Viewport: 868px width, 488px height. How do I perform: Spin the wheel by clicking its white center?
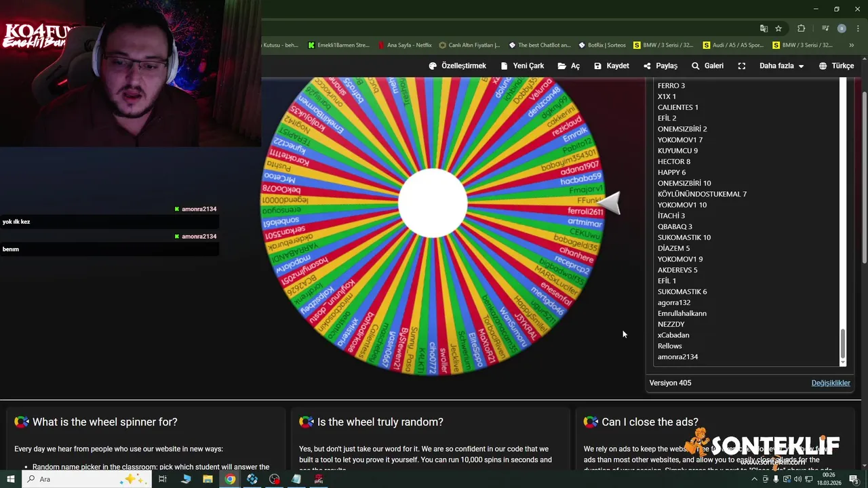433,203
